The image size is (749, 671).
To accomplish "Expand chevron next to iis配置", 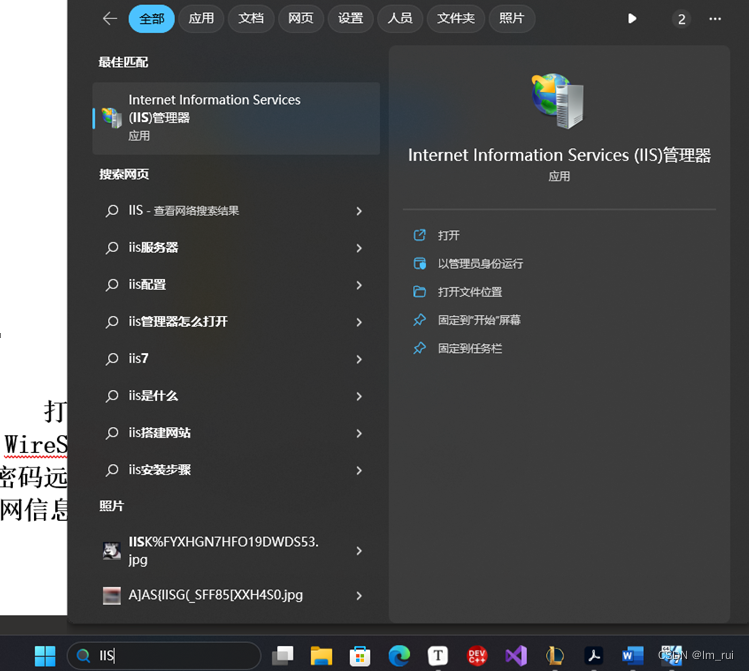I will click(x=359, y=285).
